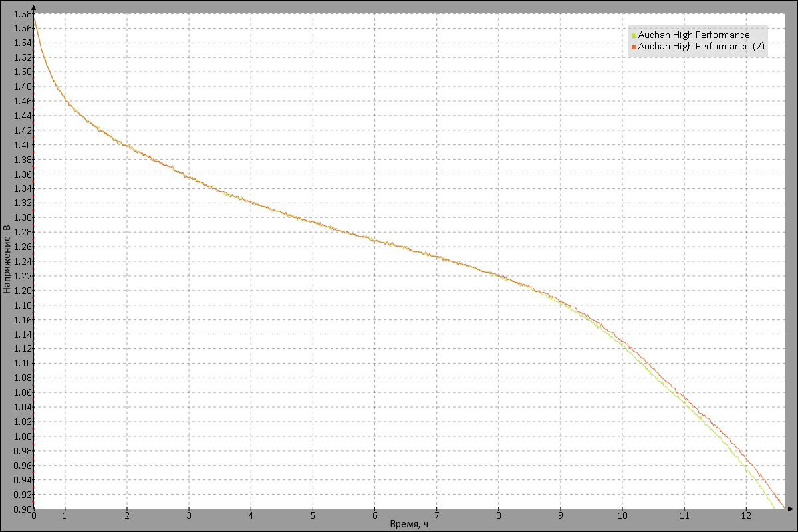Viewport: 798px width, 532px height.
Task: Click the 10 hour time axis label
Action: click(622, 515)
